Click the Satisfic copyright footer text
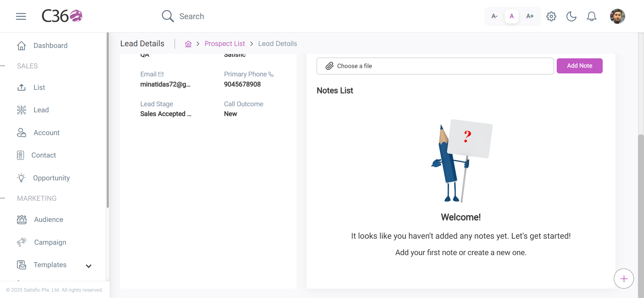The width and height of the screenshot is (644, 298). [x=54, y=290]
